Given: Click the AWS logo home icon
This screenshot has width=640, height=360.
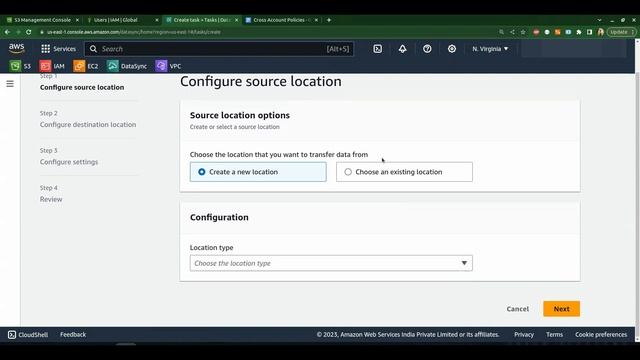Looking at the screenshot, I should point(16,49).
